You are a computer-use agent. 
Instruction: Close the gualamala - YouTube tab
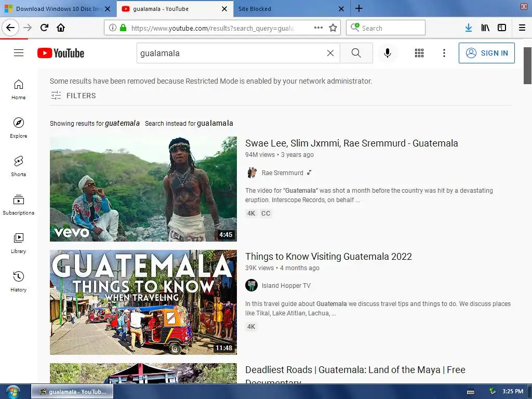click(224, 9)
